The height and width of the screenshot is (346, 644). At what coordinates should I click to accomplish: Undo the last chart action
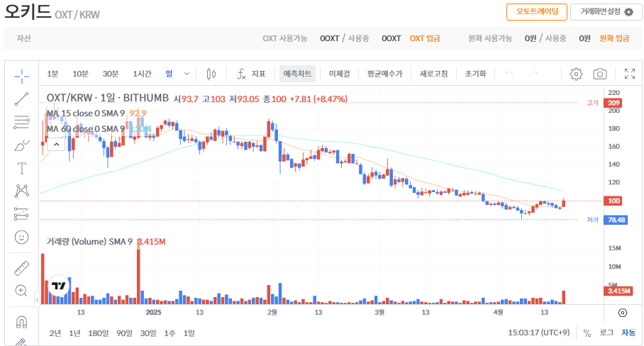509,74
